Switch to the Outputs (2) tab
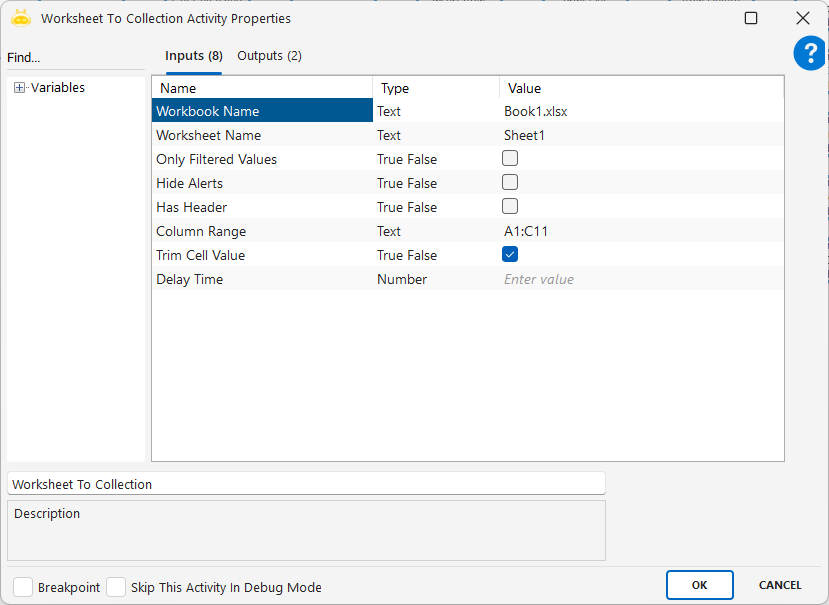Screen dimensions: 829x605 269,56
